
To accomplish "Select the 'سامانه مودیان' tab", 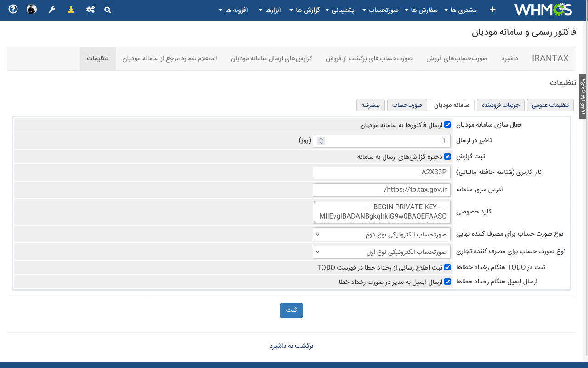I will pos(452,105).
